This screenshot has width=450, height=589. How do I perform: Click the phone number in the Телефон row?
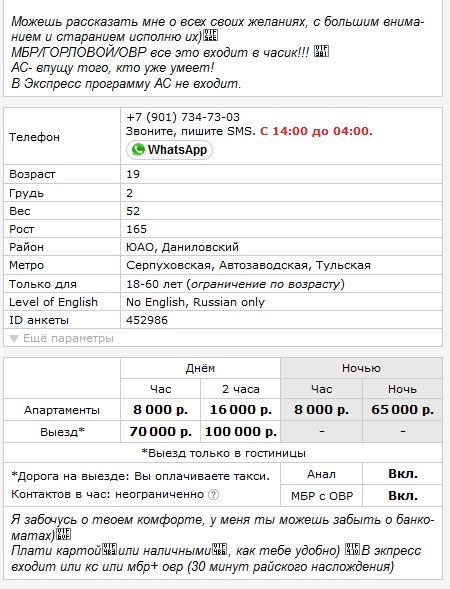coord(183,117)
